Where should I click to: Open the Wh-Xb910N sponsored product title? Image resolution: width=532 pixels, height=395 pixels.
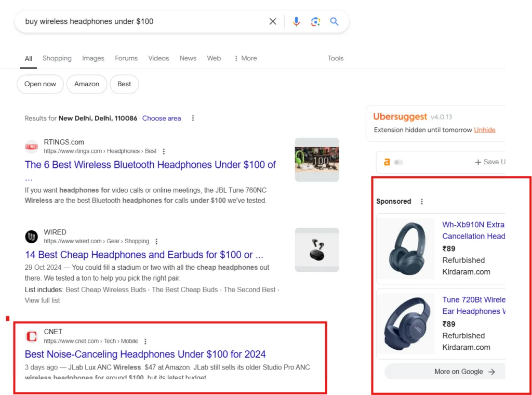(x=474, y=230)
